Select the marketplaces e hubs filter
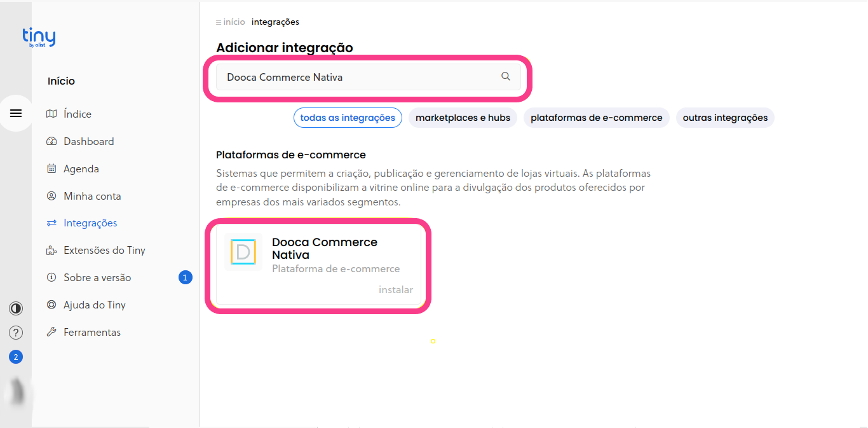 pos(463,118)
